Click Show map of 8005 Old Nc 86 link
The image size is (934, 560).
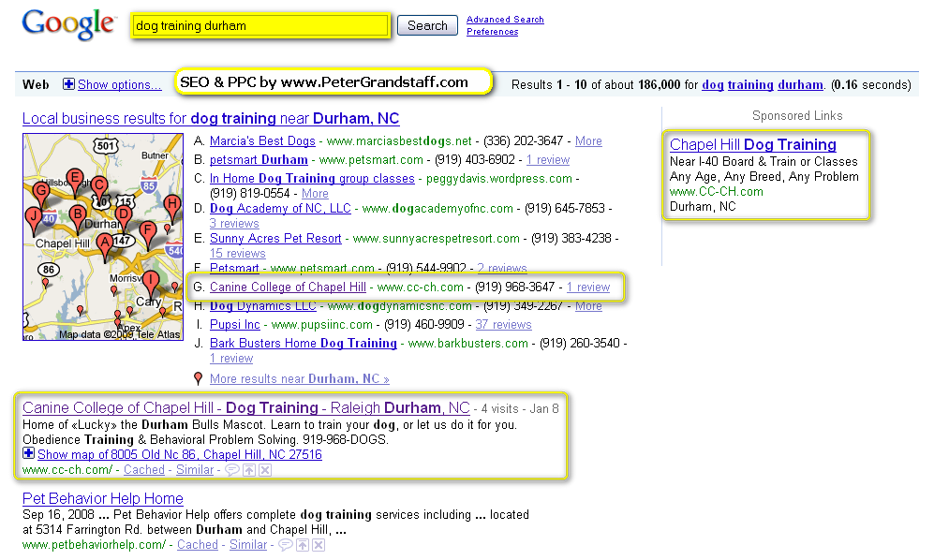pyautogui.click(x=179, y=454)
